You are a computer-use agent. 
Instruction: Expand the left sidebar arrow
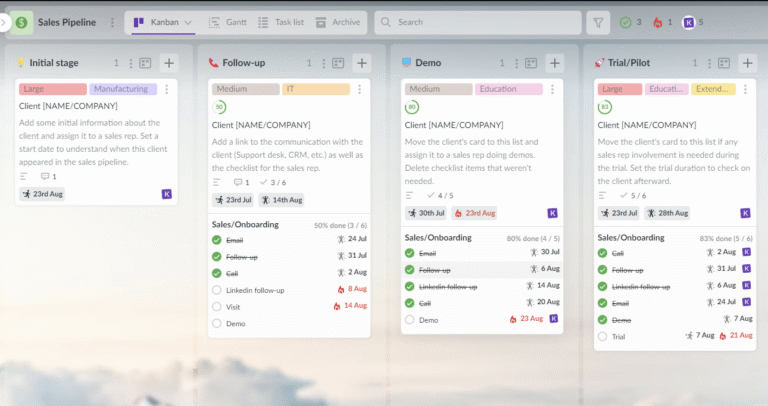pyautogui.click(x=4, y=23)
